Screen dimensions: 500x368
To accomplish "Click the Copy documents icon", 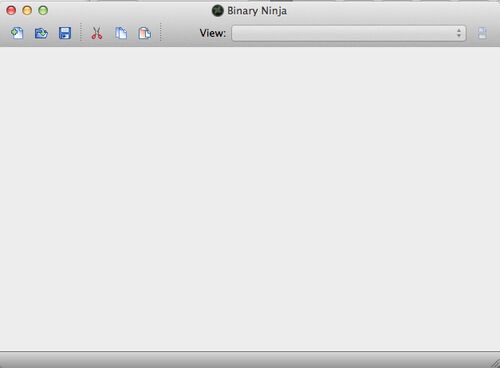I will 121,33.
